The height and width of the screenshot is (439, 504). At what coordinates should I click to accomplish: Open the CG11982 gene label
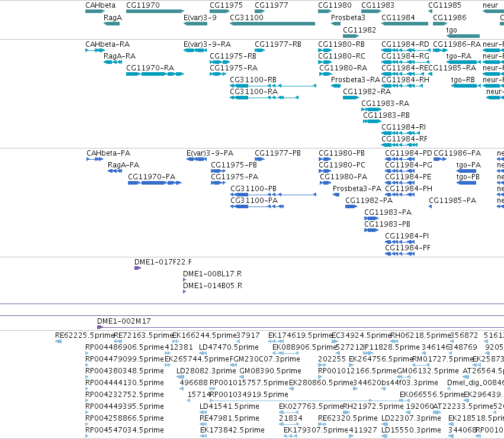point(359,30)
